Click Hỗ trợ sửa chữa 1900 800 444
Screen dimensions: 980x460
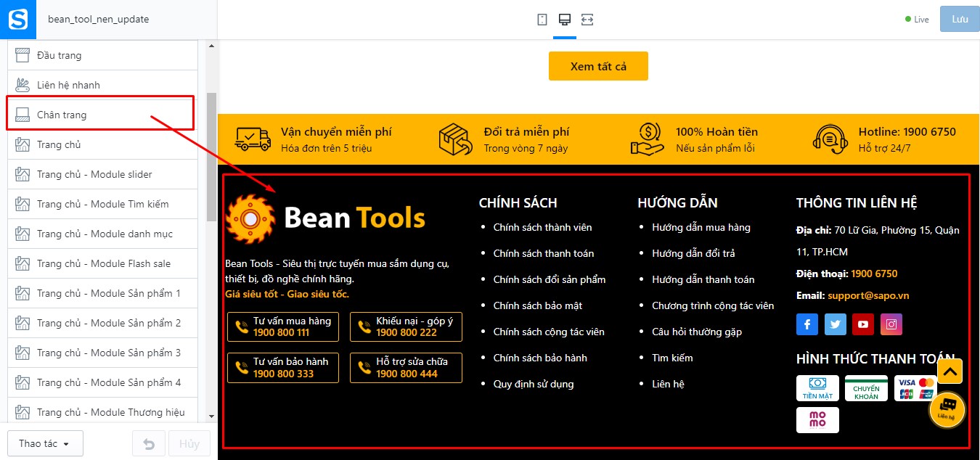click(406, 367)
